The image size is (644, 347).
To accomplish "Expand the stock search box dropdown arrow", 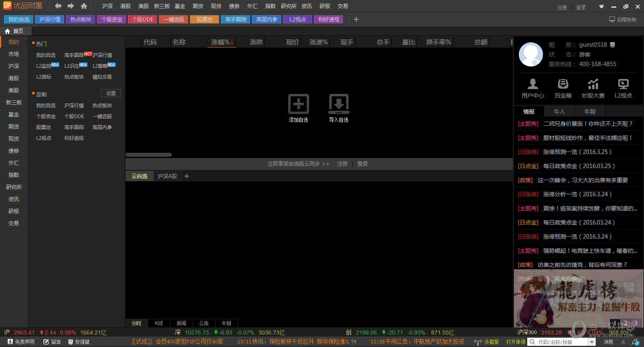I will coord(592,342).
